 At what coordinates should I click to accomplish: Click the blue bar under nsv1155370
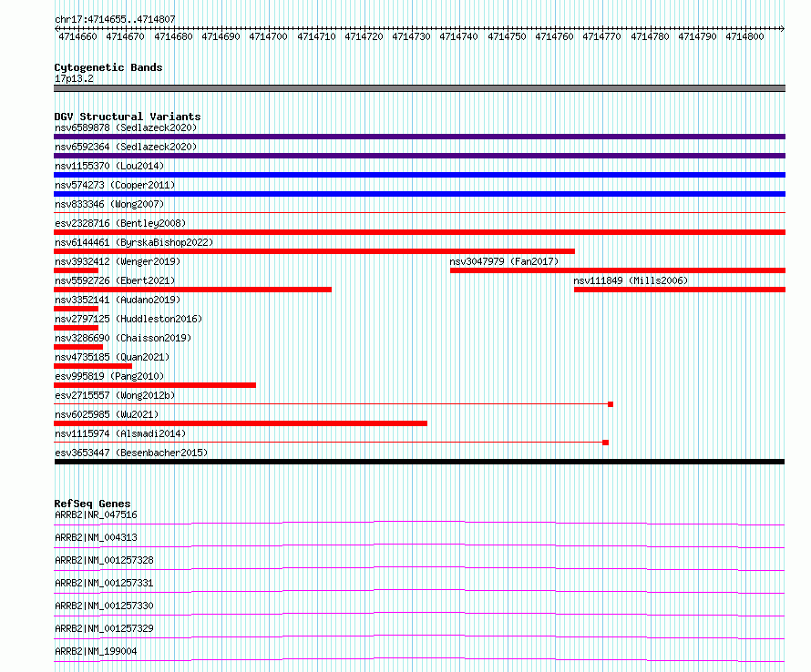pyautogui.click(x=419, y=175)
